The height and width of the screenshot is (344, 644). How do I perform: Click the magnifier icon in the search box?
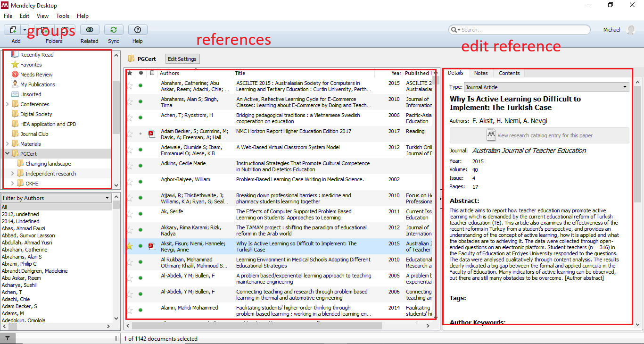(454, 29)
